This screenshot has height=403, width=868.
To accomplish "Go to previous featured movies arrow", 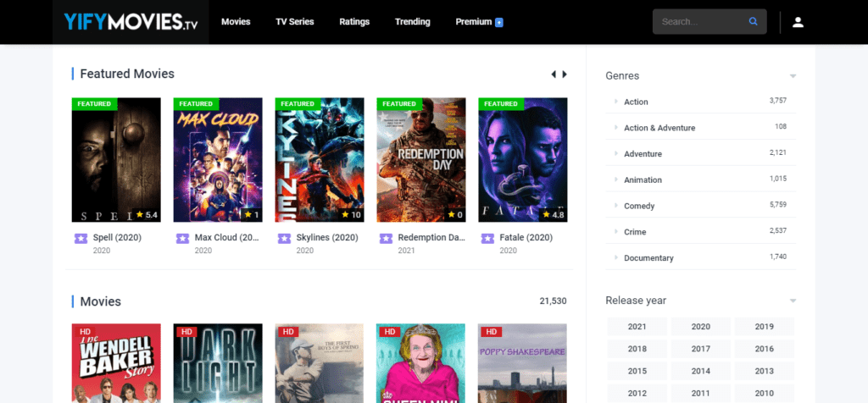I will [553, 74].
